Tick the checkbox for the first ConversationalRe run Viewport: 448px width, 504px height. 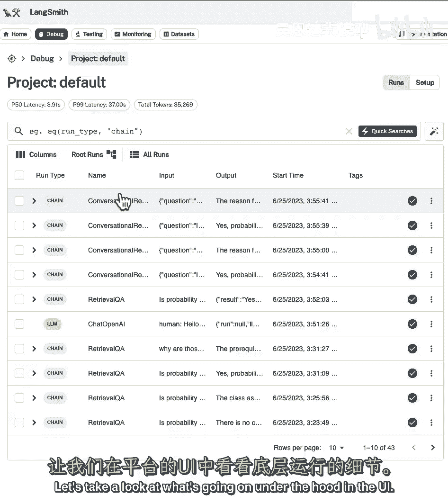19,201
